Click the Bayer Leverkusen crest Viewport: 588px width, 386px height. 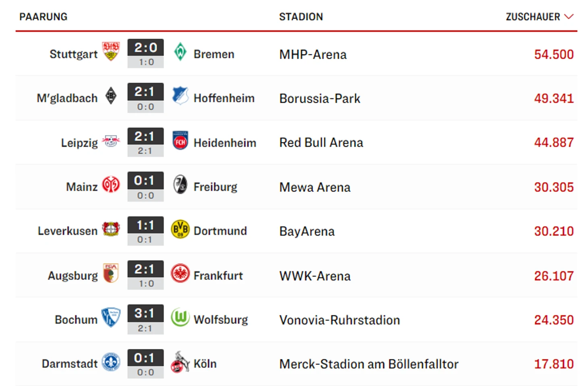(111, 229)
